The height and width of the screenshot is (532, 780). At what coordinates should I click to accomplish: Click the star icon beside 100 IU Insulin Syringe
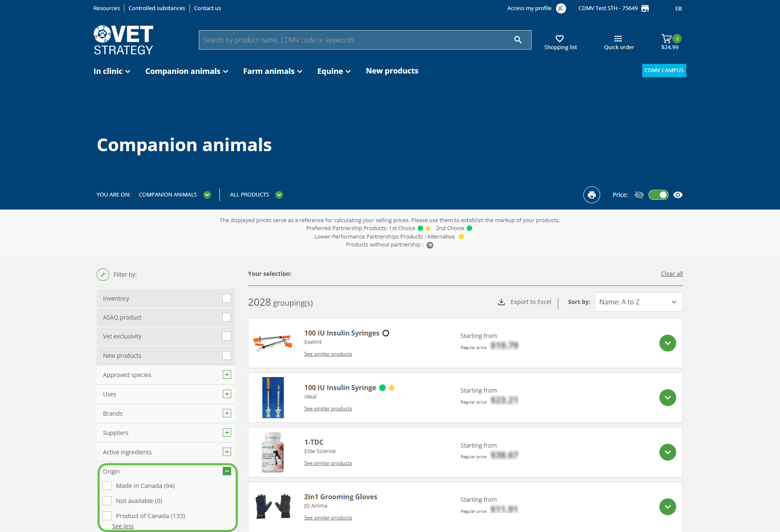[x=391, y=388]
